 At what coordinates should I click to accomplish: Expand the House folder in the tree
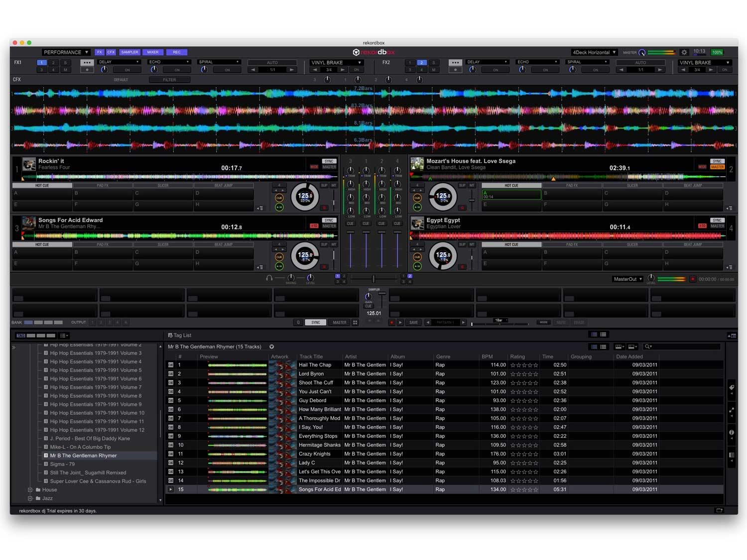[30, 490]
